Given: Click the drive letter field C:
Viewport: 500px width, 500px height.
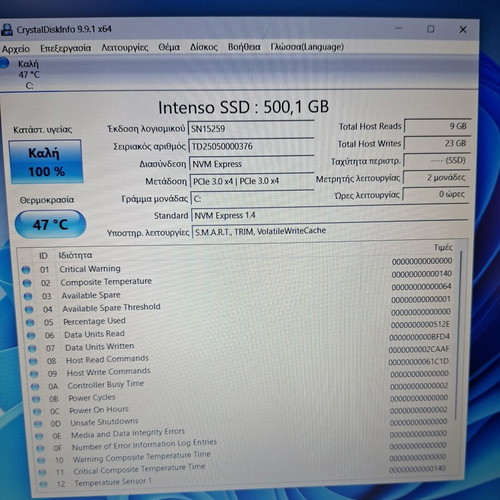Looking at the screenshot, I should [x=253, y=199].
